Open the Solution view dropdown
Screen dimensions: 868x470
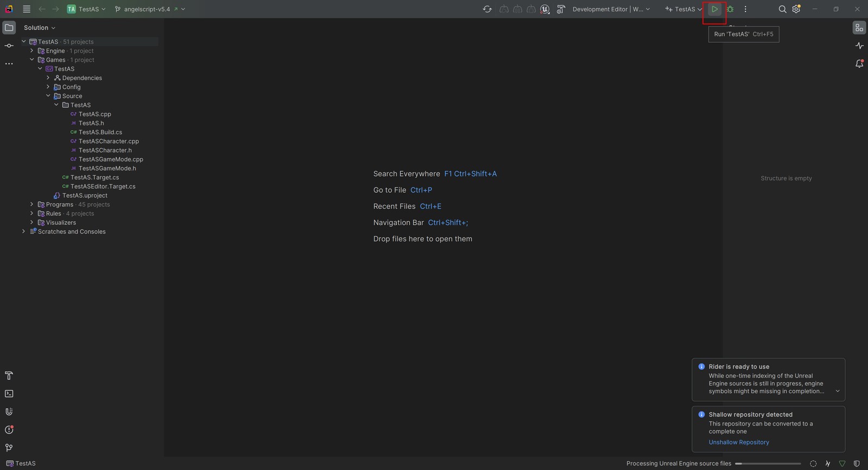click(40, 28)
